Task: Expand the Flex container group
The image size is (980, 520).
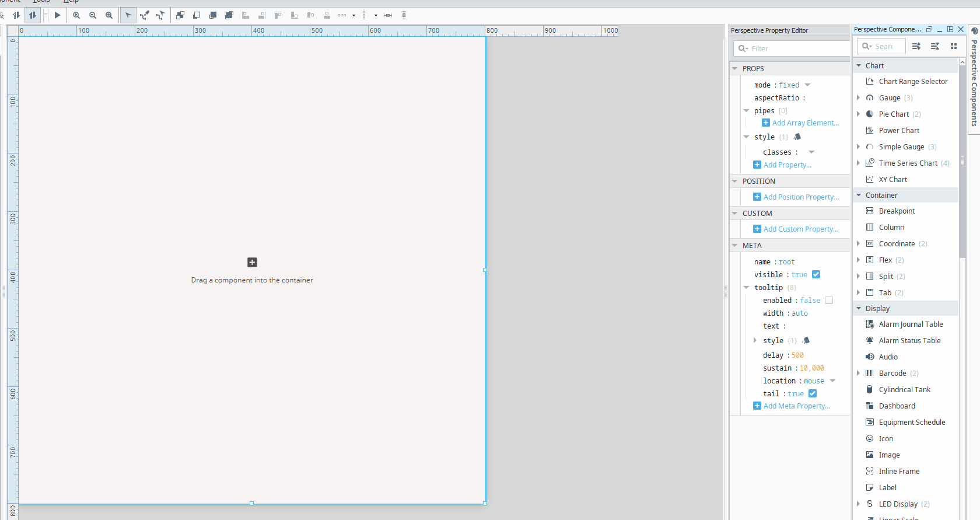Action: coord(859,260)
